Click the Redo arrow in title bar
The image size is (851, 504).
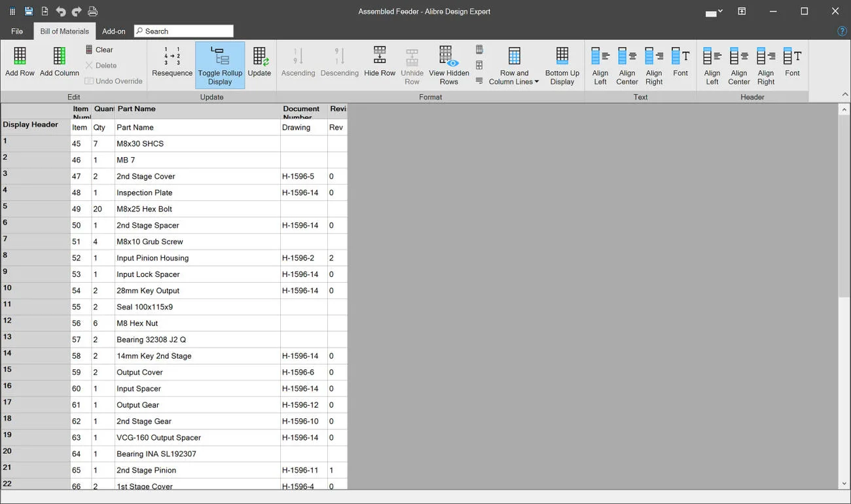coord(77,11)
